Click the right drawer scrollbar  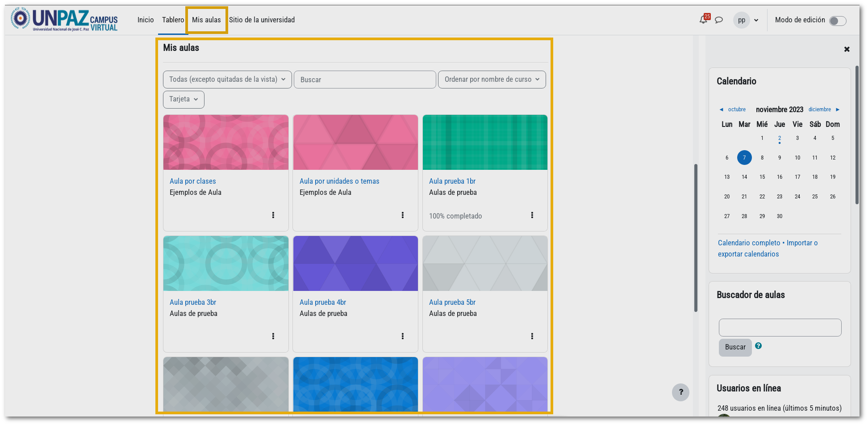[x=857, y=135]
